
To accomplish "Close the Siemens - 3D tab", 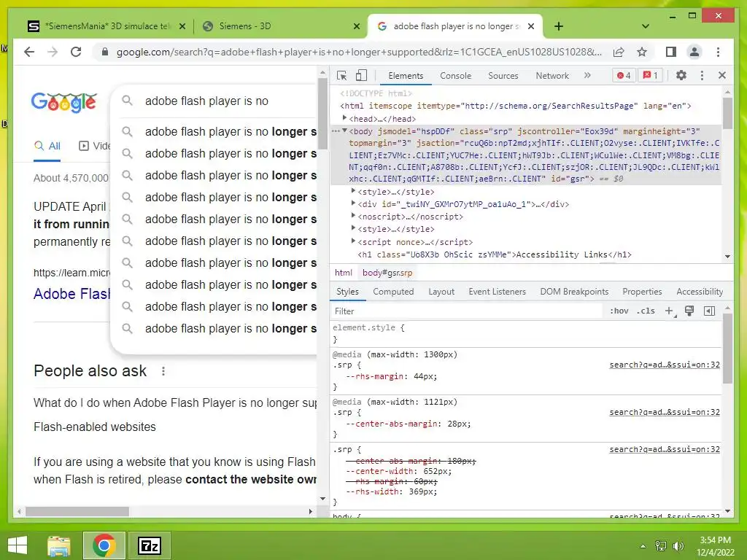I will coord(356,27).
